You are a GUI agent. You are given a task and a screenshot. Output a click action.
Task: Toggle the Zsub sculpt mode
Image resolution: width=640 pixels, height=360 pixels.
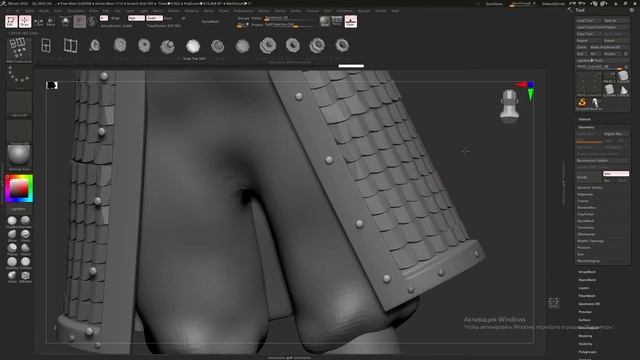point(168,18)
